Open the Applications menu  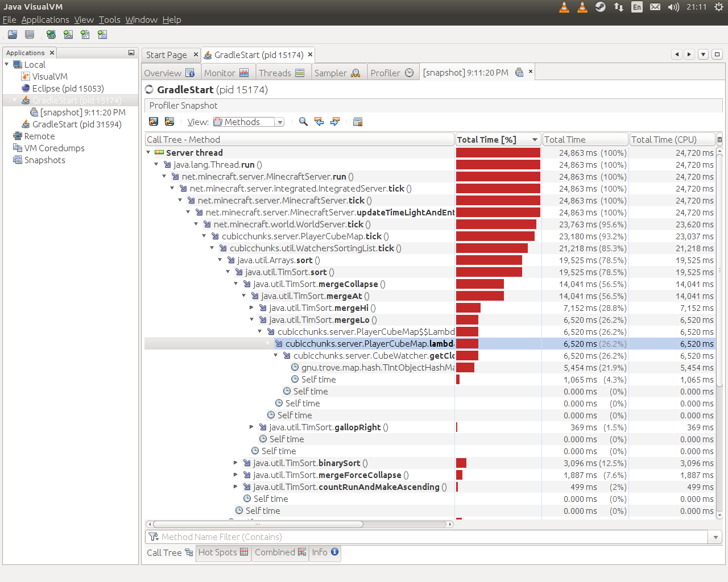45,19
